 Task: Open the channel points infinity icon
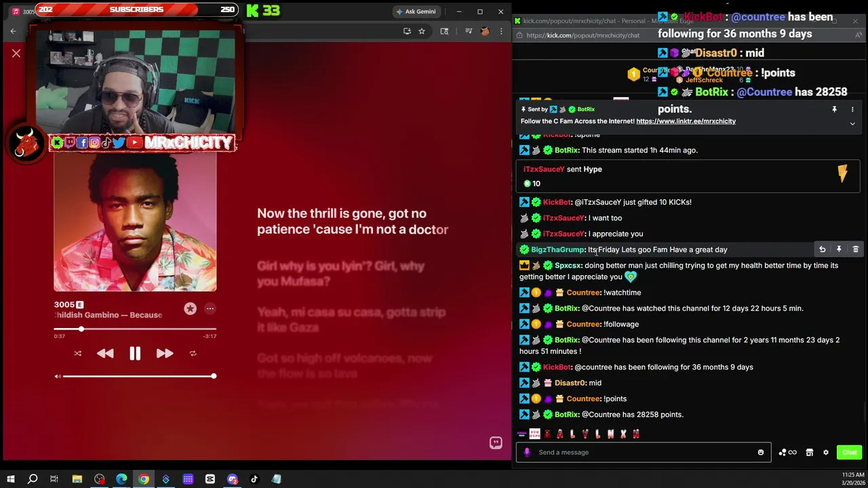[787, 452]
